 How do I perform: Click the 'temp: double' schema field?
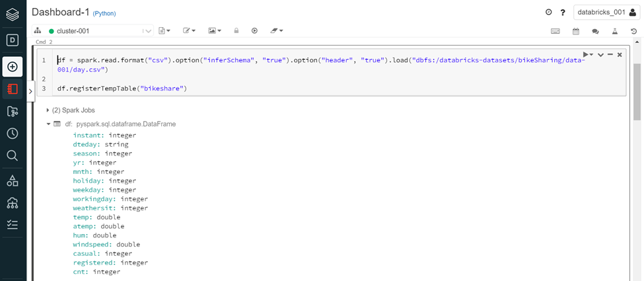pyautogui.click(x=96, y=217)
